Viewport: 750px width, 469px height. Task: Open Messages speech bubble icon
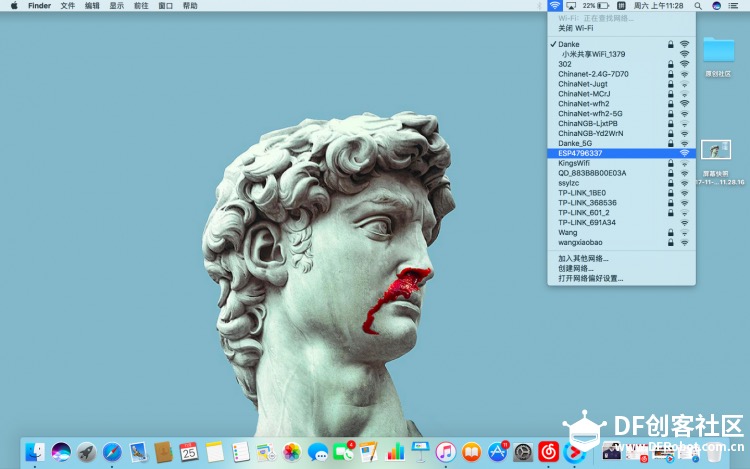(x=318, y=452)
